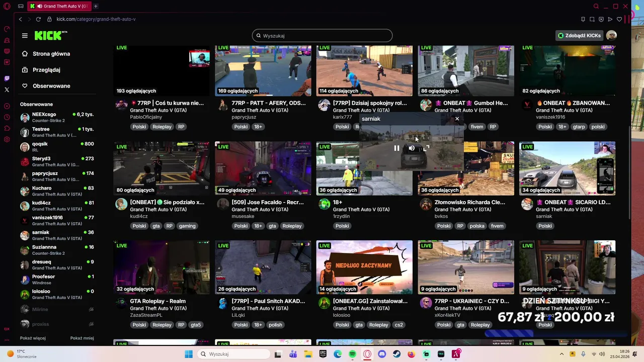Open Spotify from the taskbar

(352, 354)
